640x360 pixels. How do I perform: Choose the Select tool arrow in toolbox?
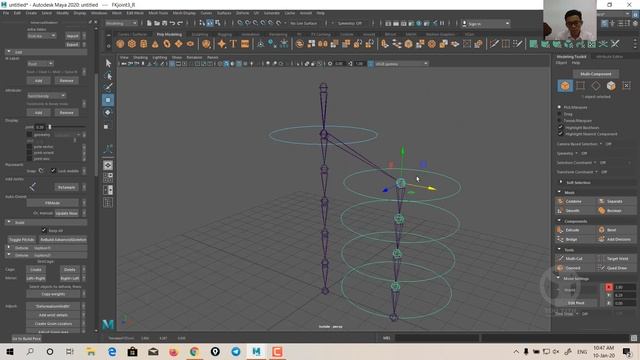pyautogui.click(x=108, y=63)
